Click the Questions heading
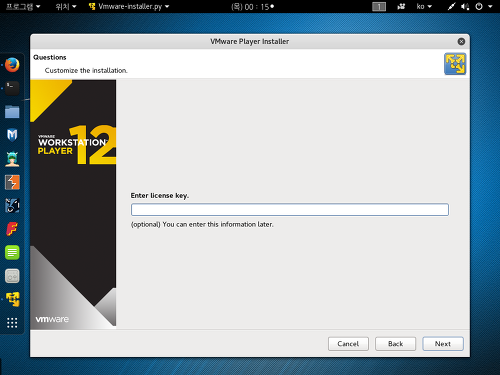 click(50, 57)
